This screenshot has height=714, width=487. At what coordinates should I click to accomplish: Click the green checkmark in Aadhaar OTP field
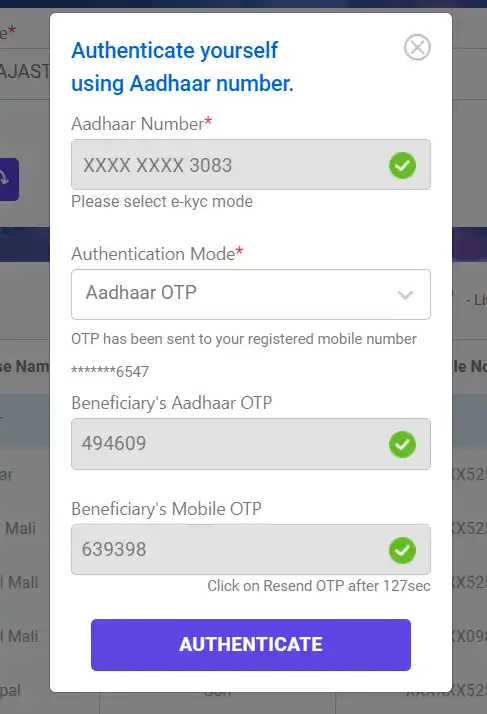[402, 444]
